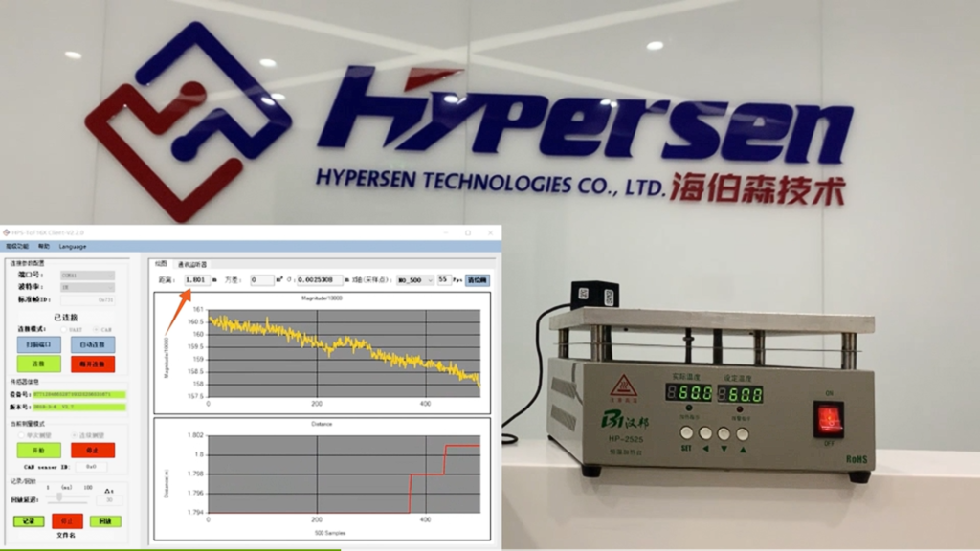Click the CAN sensor ID field
This screenshot has width=980, height=551.
coord(91,467)
